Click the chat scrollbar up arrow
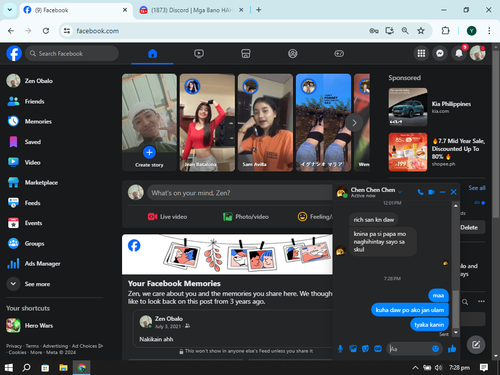 (x=456, y=206)
